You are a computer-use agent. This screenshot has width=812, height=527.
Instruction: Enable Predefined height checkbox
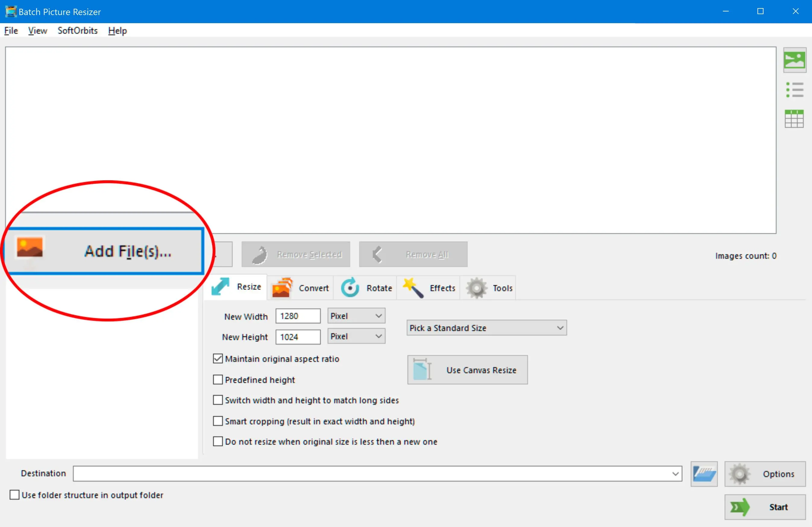(x=218, y=379)
